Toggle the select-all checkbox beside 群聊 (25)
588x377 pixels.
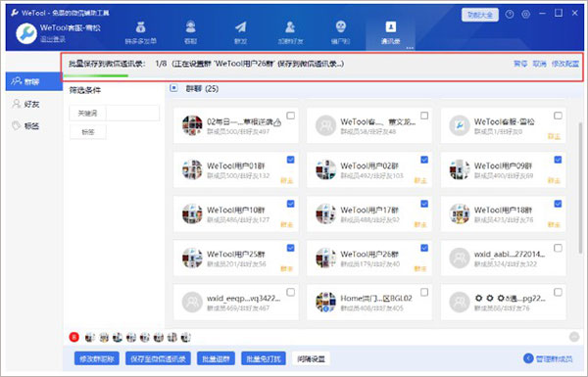[173, 88]
